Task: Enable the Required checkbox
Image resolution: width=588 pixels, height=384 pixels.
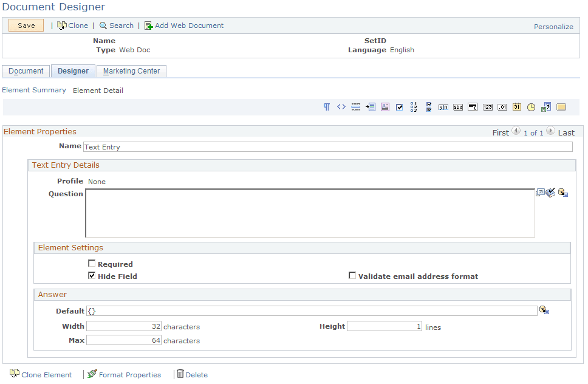Action: coord(92,263)
